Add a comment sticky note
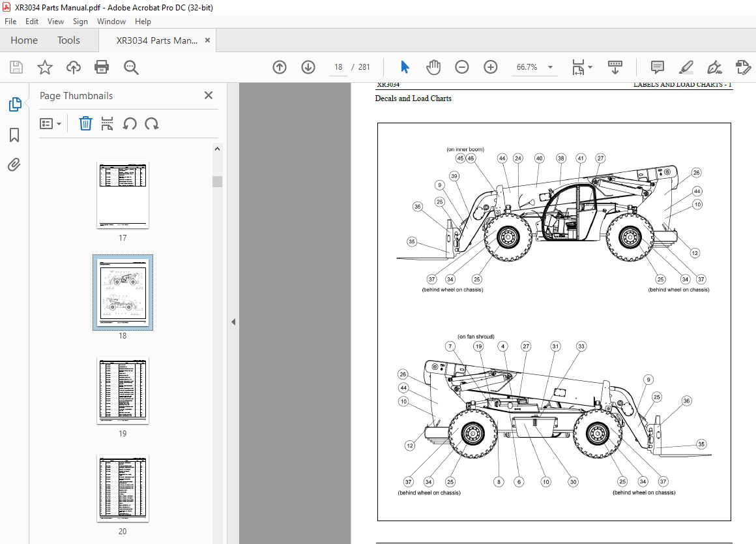Viewport: 756px width, 544px height. [x=657, y=67]
